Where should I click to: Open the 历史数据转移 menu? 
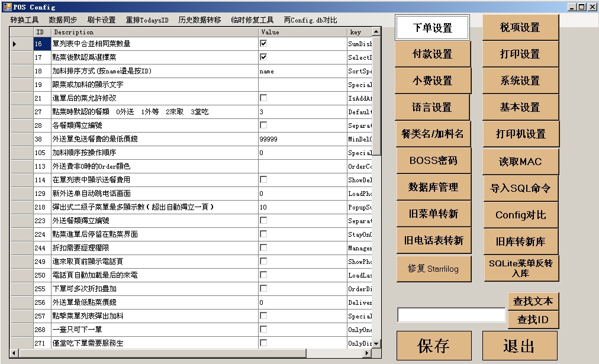(x=199, y=20)
